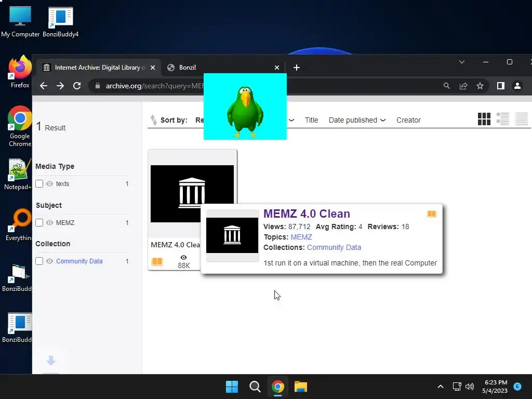Open MEMZ 4.0 Clean title link
This screenshot has height=399, width=532.
pyautogui.click(x=307, y=214)
